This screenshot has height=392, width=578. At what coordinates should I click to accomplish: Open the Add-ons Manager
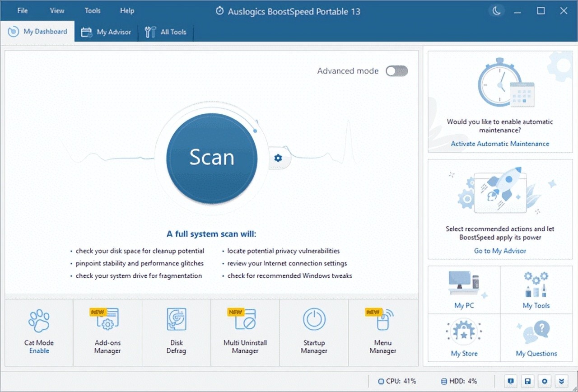[107, 332]
